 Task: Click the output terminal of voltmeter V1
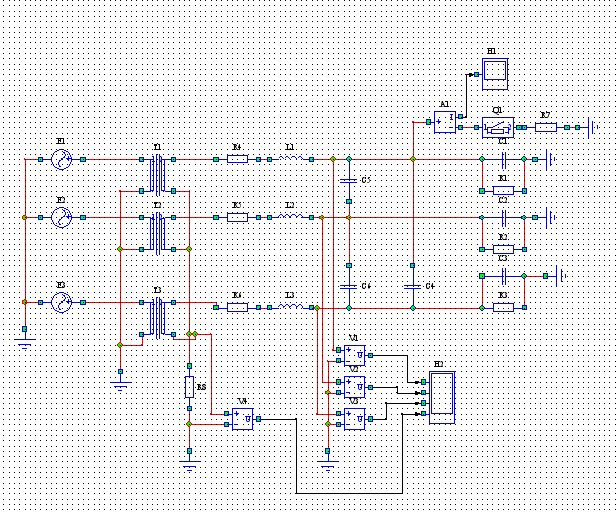click(x=370, y=356)
